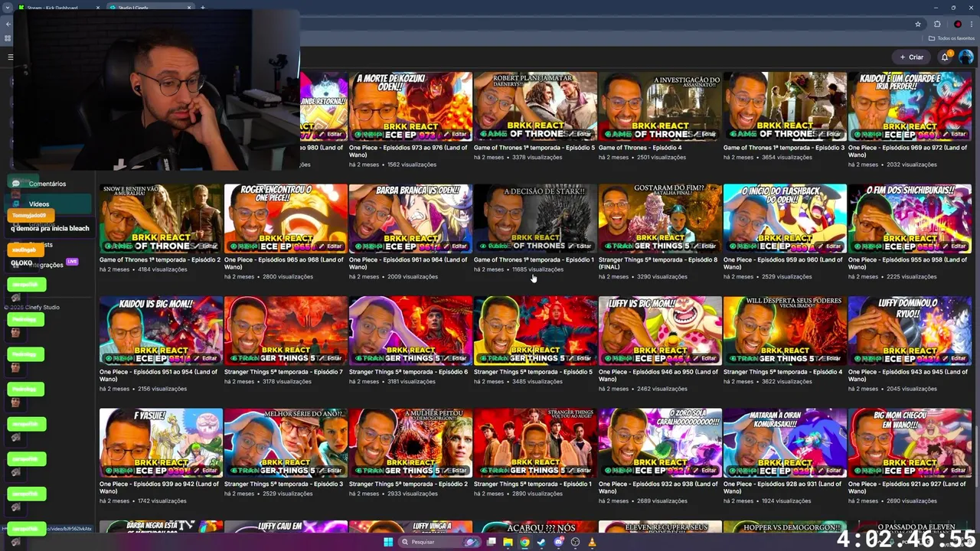Edit Game of Thrones Episódio 5 video
Image resolution: width=980 pixels, height=551 pixels.
pos(580,134)
